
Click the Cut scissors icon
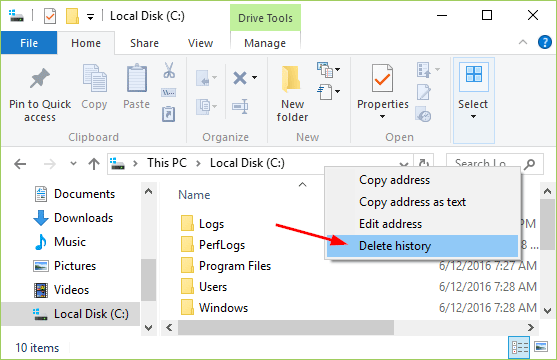click(169, 70)
